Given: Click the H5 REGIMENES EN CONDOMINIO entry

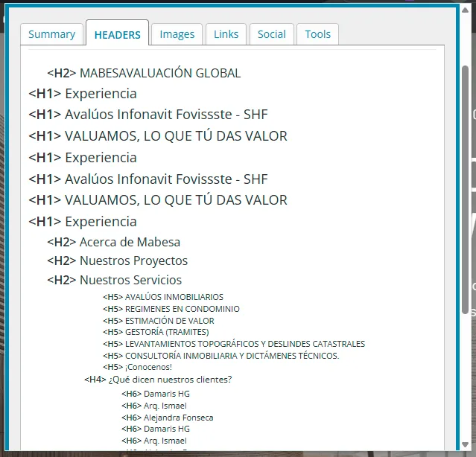Looking at the screenshot, I should [171, 309].
